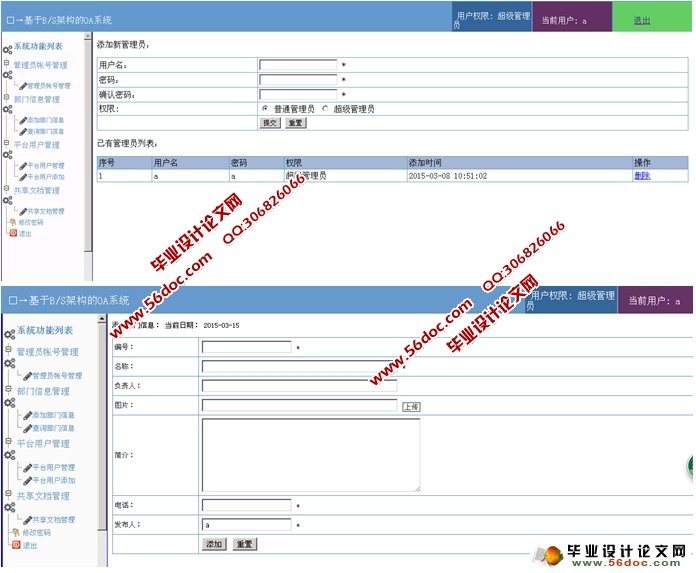This screenshot has width=696, height=573.
Task: Focus the 电话 input field
Action: click(x=246, y=505)
